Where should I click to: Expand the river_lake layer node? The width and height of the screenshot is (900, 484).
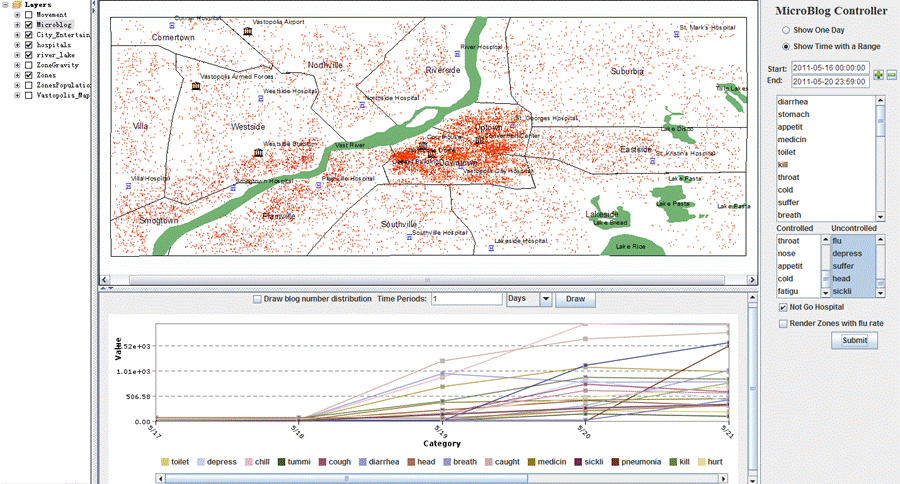tap(17, 55)
